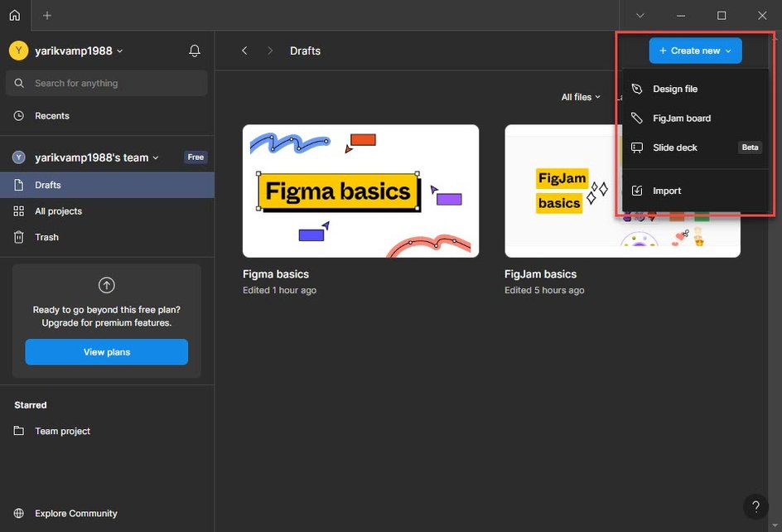782x532 pixels.
Task: Click the Trash bin icon
Action: 18,237
